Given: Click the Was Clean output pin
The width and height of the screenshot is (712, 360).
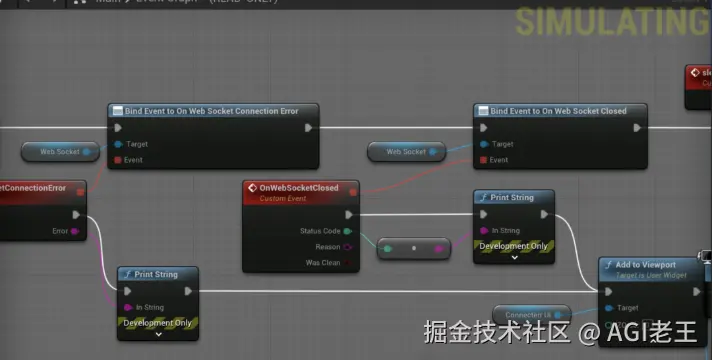Looking at the screenshot, I should (347, 262).
